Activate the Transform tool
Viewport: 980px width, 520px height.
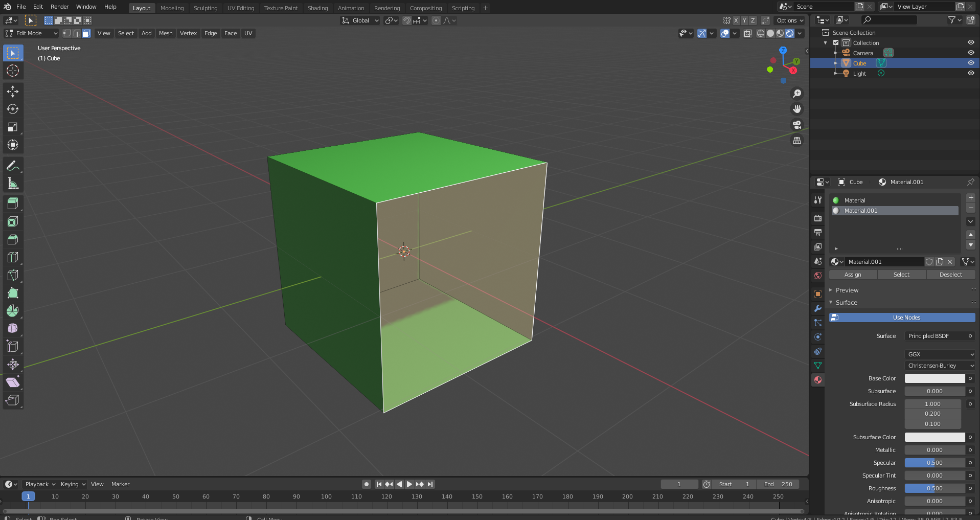point(13,145)
